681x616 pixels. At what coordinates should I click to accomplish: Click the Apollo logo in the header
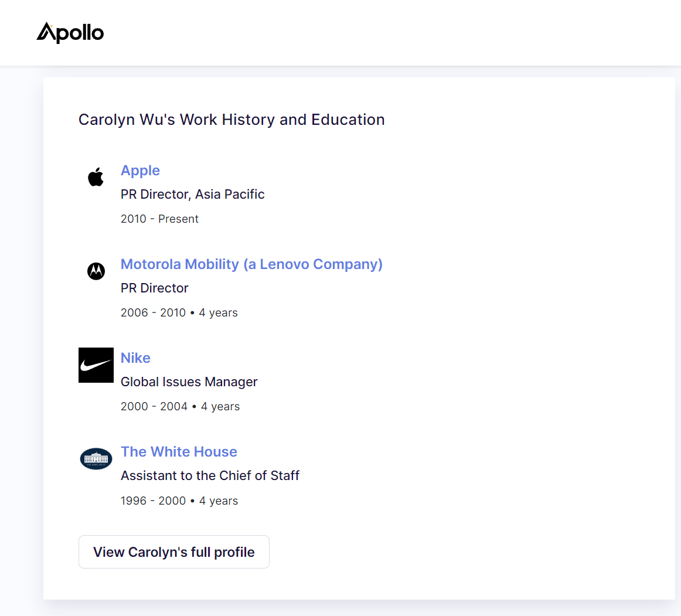pyautogui.click(x=70, y=33)
